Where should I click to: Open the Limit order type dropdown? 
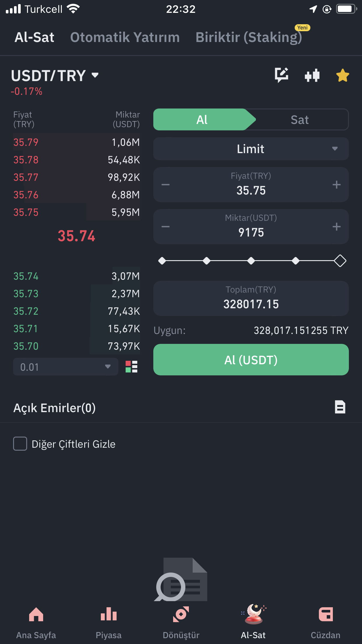(x=251, y=149)
